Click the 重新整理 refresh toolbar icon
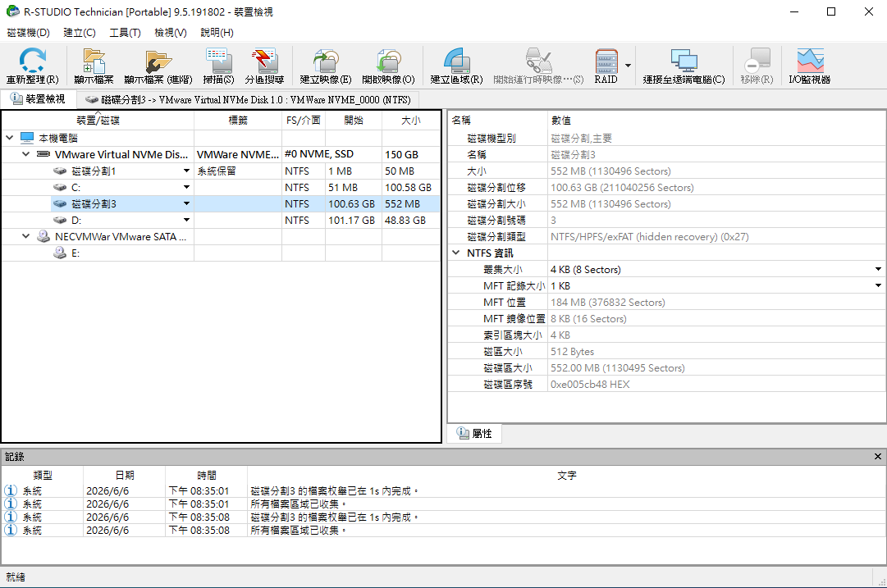 tap(32, 60)
